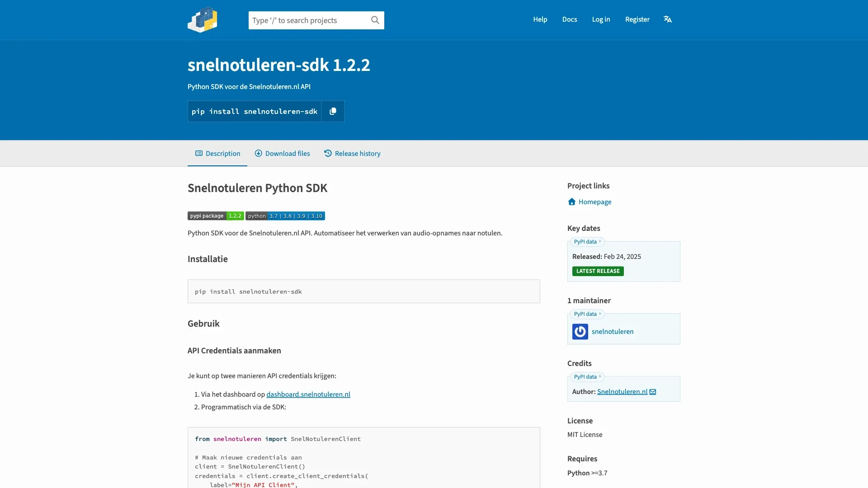Click the 1 maintainer heading
This screenshot has height=488, width=868.
point(589,300)
